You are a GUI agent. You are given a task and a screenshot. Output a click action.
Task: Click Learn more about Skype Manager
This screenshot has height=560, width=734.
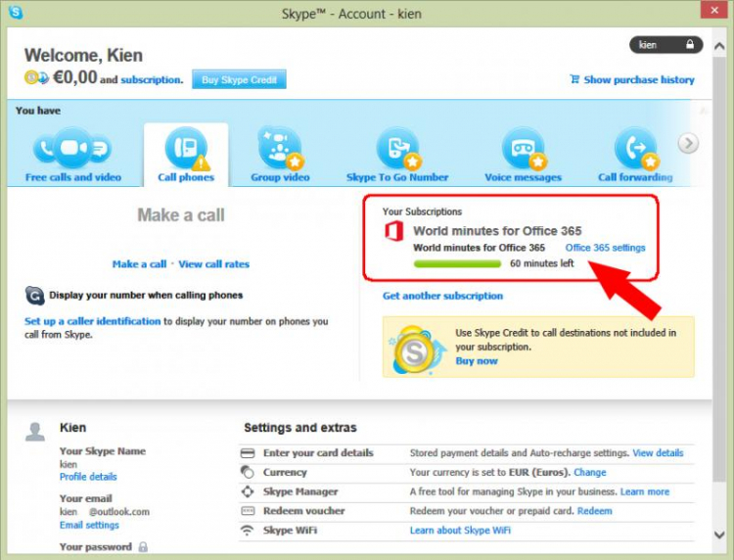tap(645, 491)
